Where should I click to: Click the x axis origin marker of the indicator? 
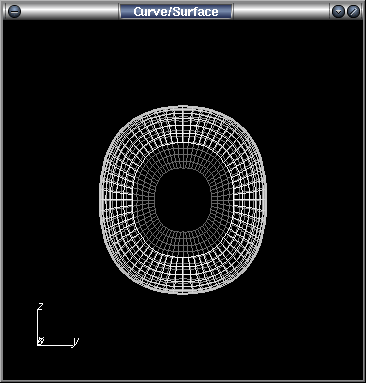pos(41,341)
